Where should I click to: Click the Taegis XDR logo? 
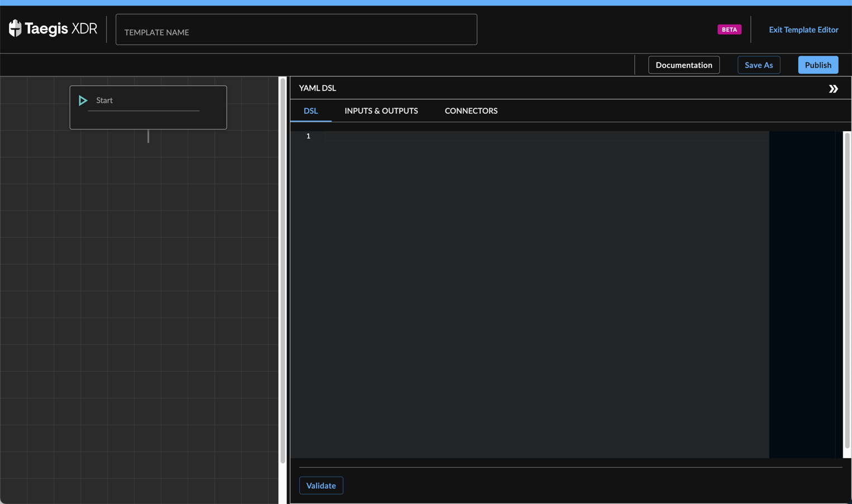coord(53,28)
